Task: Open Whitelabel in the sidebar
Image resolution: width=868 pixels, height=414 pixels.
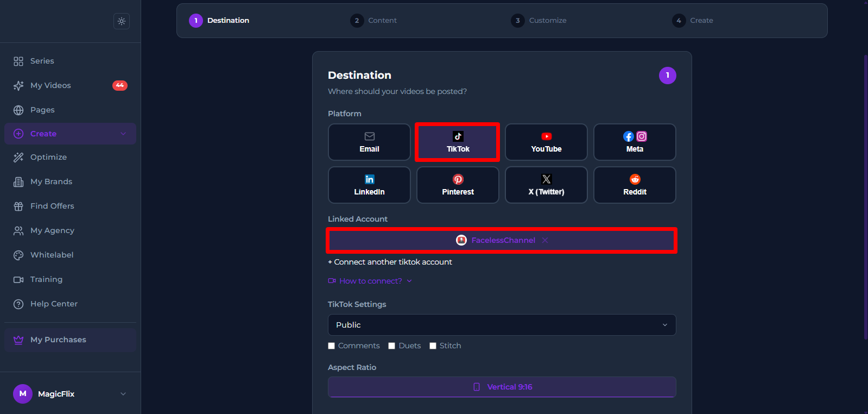Action: tap(70, 255)
